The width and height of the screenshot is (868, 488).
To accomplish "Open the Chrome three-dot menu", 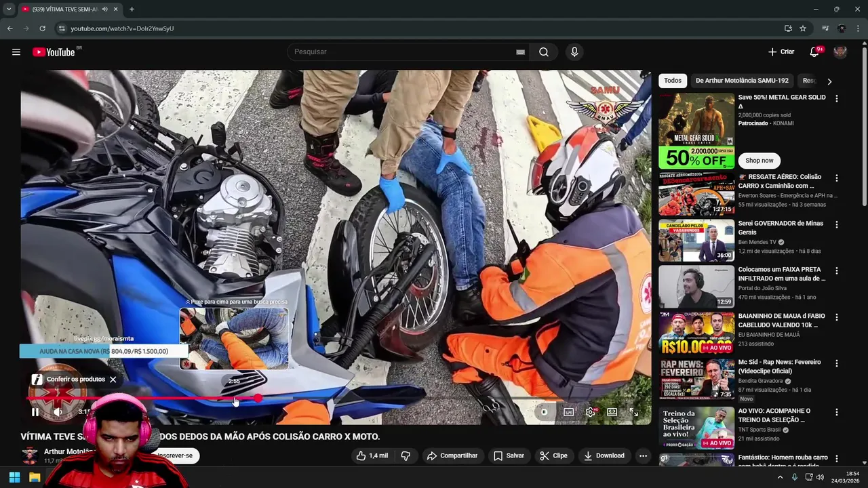I will click(x=859, y=28).
